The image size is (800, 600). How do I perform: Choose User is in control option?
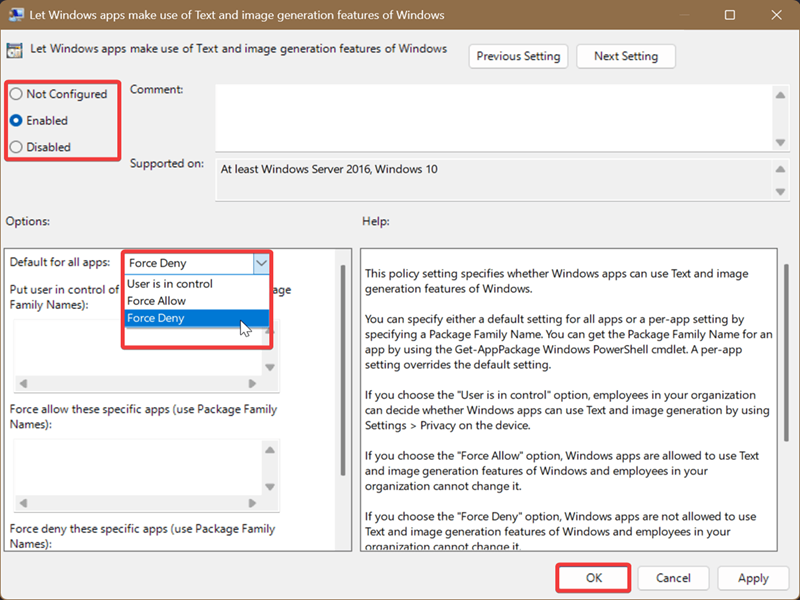pyautogui.click(x=196, y=284)
